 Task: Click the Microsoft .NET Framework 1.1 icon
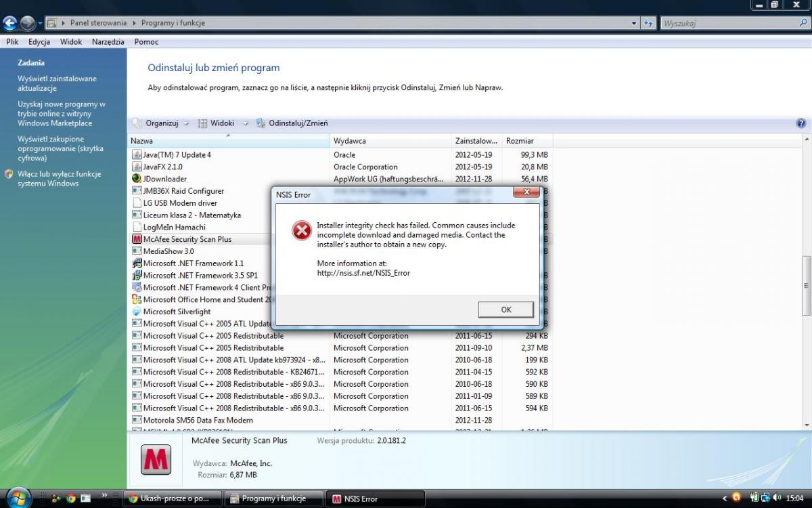(x=137, y=263)
